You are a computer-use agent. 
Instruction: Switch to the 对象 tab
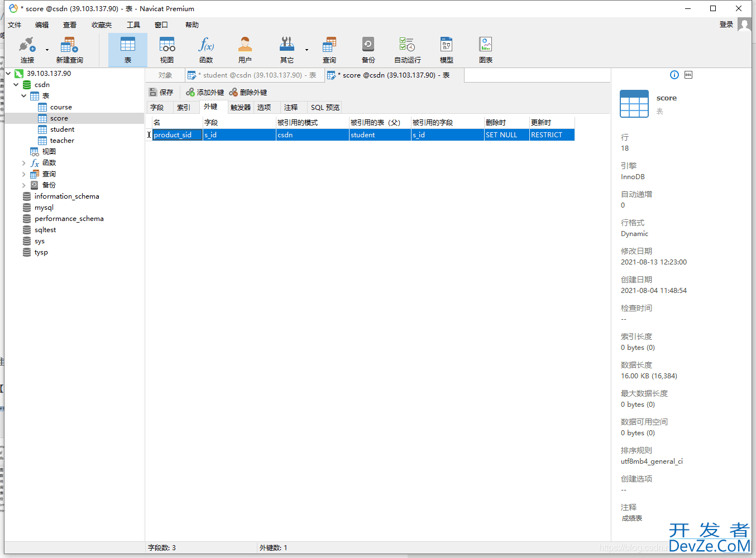click(165, 75)
